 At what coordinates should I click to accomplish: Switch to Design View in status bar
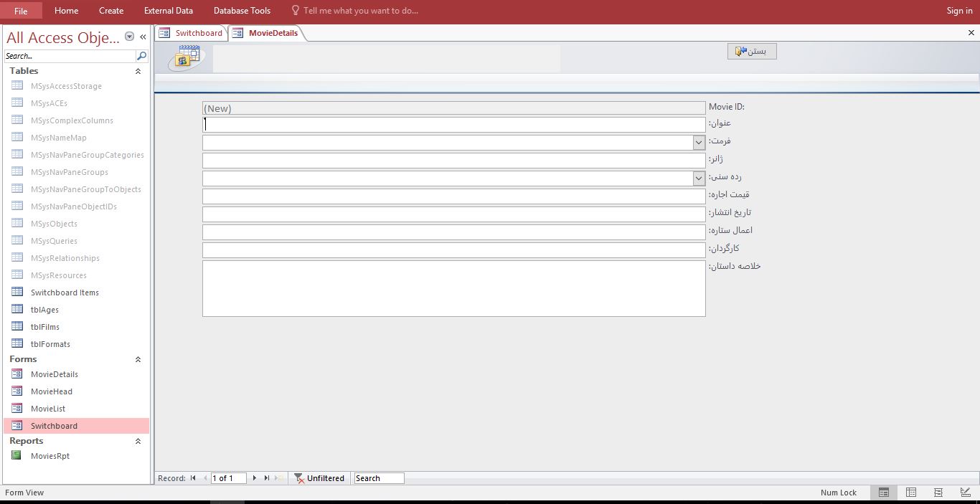965,493
